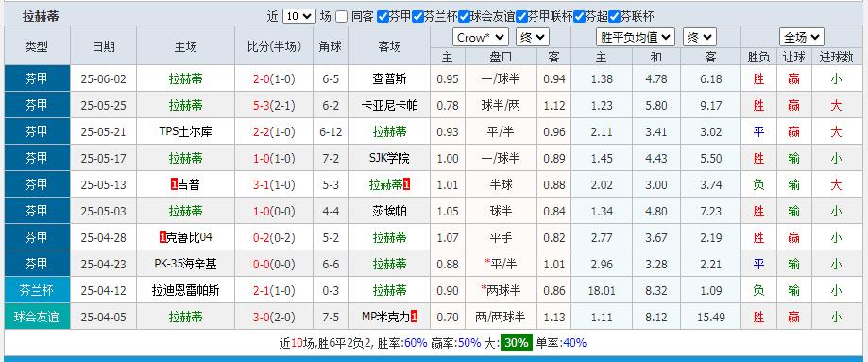Open the Crow* bookmaker dropdown
Screen dimensions: 868x362
coord(481,37)
